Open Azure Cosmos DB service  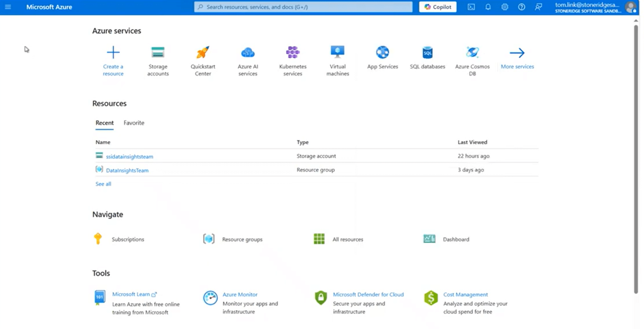tap(472, 52)
